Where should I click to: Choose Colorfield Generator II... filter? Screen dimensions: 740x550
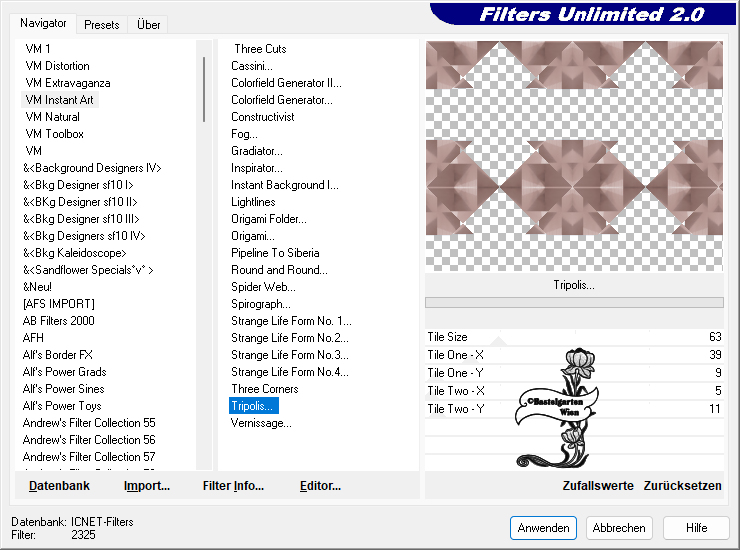(x=286, y=83)
